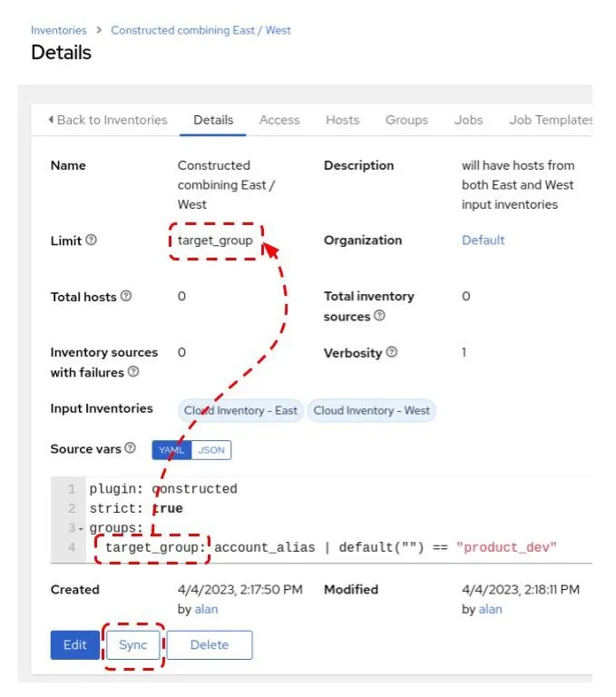The image size is (616, 697).
Task: Click the Source vars help icon
Action: 130,448
